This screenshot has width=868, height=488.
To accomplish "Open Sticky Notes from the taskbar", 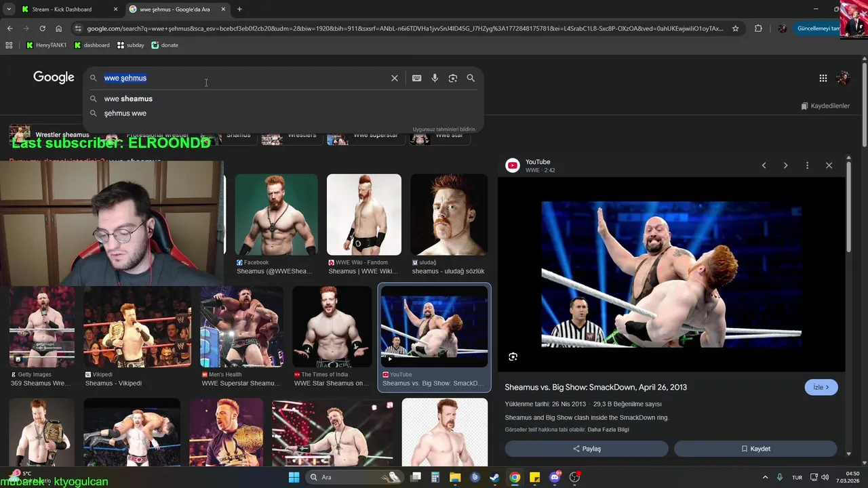I will (x=535, y=477).
